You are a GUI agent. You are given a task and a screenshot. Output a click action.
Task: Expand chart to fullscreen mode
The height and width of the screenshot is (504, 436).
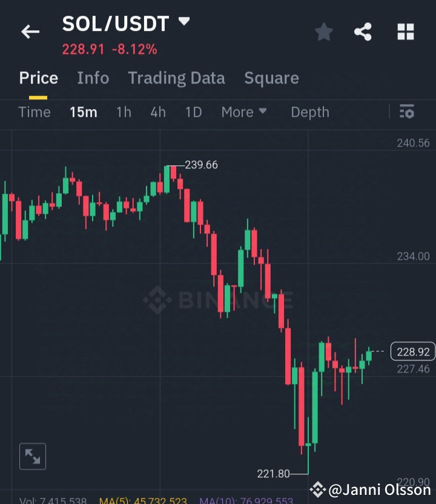[32, 456]
